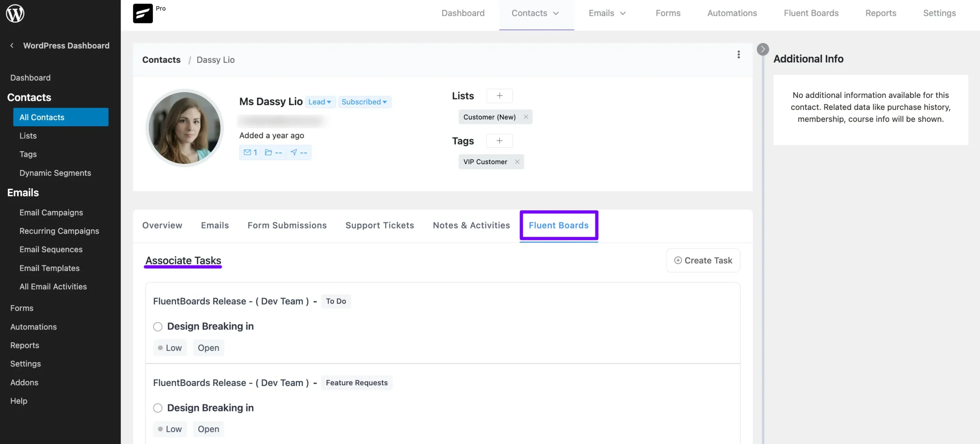Click the Customer (New) list label
Image resolution: width=980 pixels, height=444 pixels.
pyautogui.click(x=489, y=117)
